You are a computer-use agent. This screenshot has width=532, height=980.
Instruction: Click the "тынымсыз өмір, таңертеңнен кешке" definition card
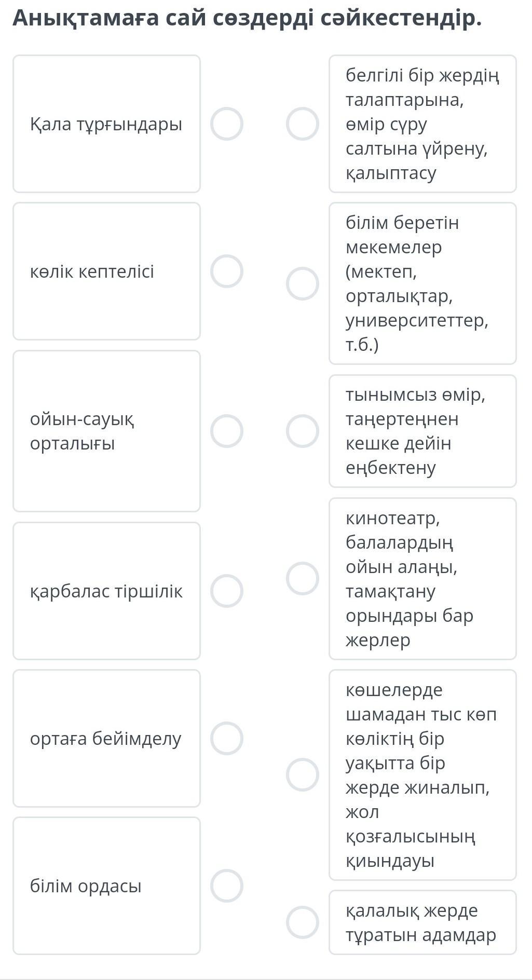[x=422, y=431]
